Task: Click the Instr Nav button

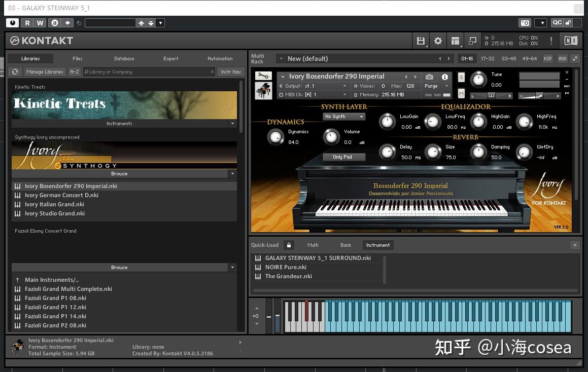Action: (x=231, y=72)
